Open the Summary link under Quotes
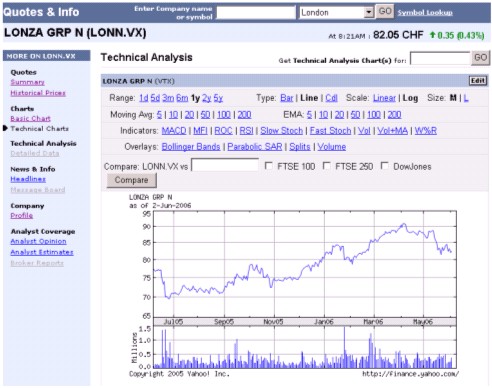492x388 pixels. (x=27, y=82)
